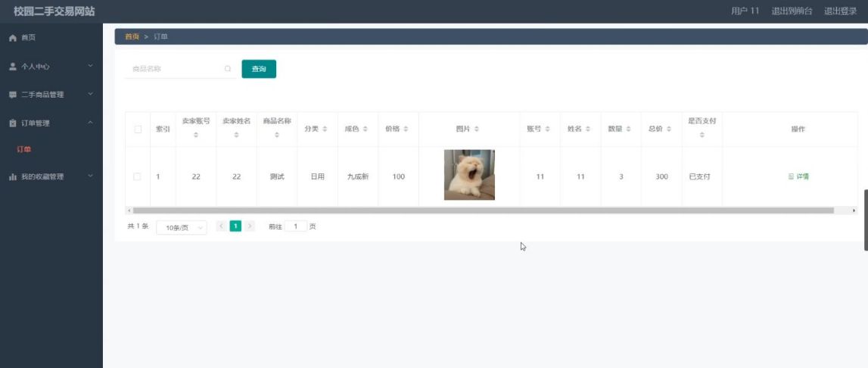
Task: Click the 二手商品管理 sidebar icon
Action: point(12,95)
